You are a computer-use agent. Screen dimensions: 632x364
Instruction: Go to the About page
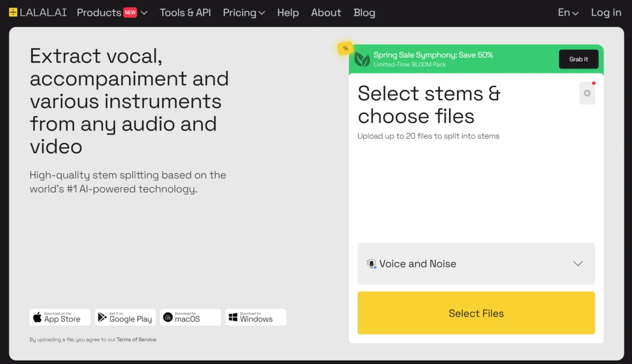click(326, 13)
